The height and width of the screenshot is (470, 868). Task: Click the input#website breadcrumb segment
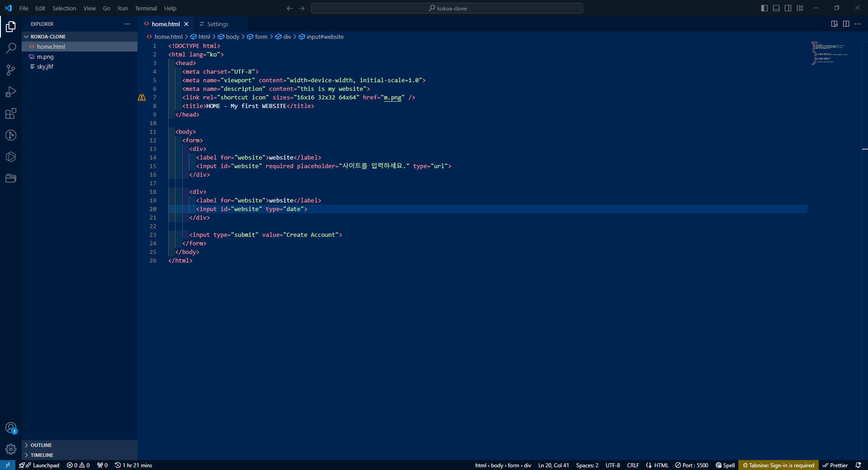(321, 37)
